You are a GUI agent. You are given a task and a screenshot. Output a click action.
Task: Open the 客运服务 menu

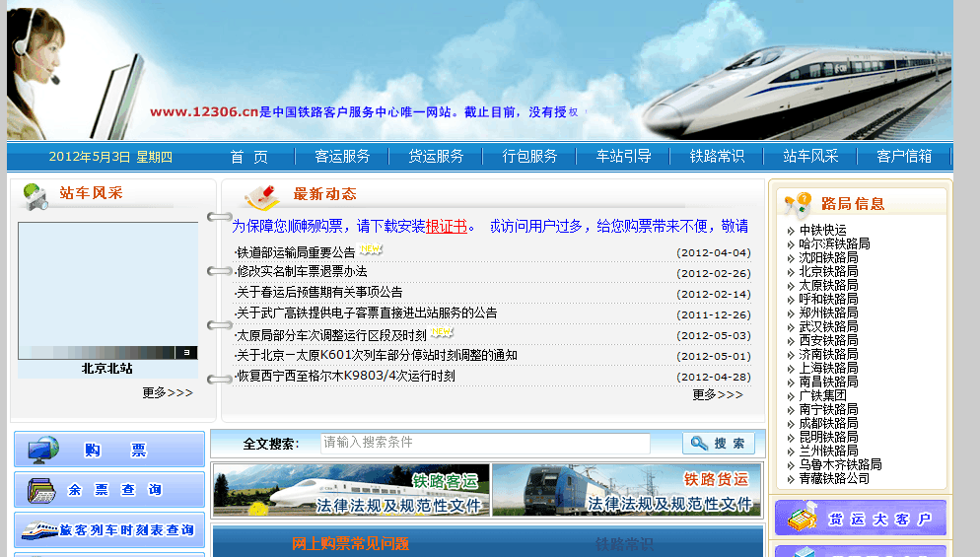342,157
